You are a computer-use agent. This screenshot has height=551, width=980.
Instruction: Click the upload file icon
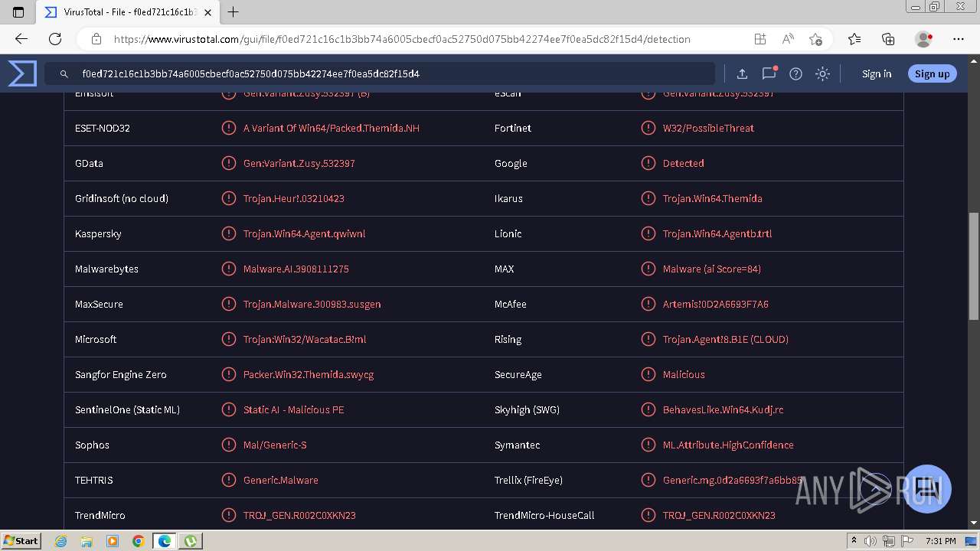(742, 73)
